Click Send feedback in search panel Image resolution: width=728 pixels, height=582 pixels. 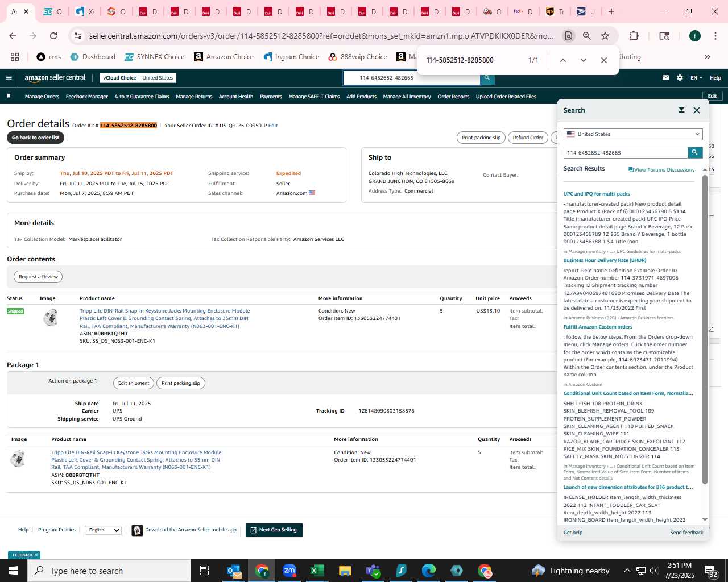(686, 533)
